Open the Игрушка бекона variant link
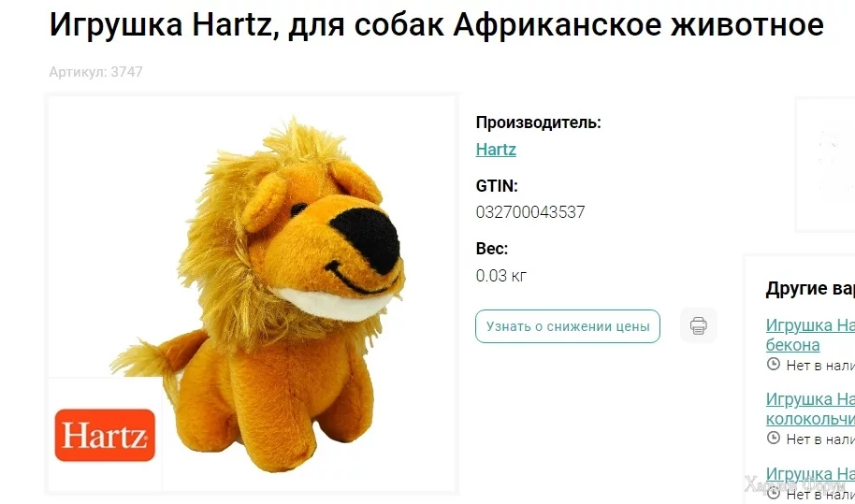 810,335
